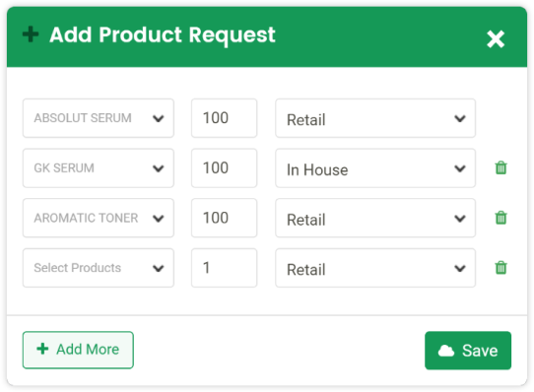Change Retail type for AROMATIC TONER row
Image resolution: width=534 pixels, height=392 pixels.
click(375, 218)
